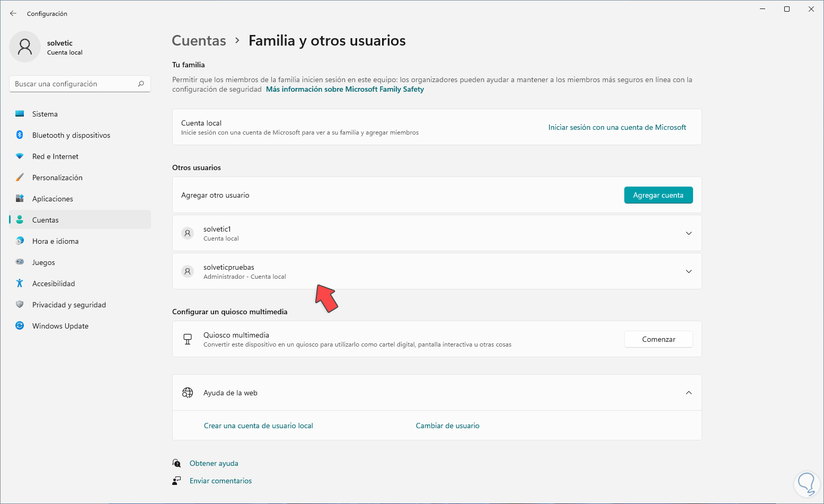Click Comenzar for Quiosco multimedia
824x504 pixels.
pyautogui.click(x=658, y=339)
